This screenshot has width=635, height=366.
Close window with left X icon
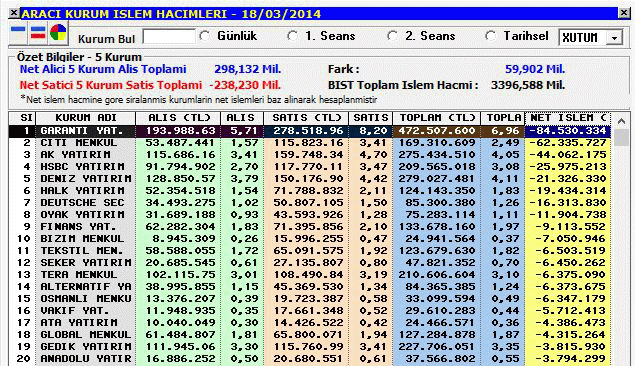point(14,13)
